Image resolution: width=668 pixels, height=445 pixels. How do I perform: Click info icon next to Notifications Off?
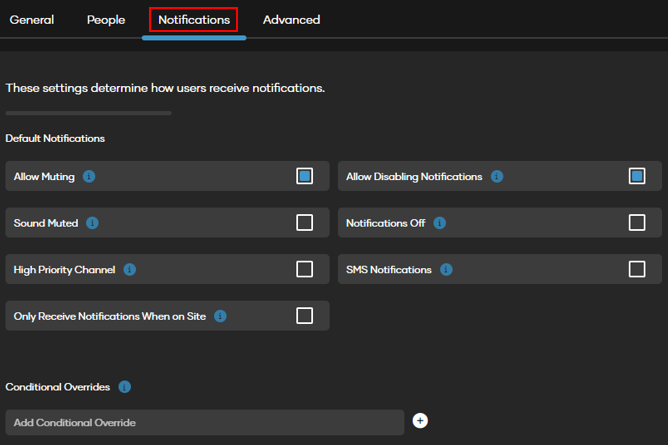coord(440,223)
